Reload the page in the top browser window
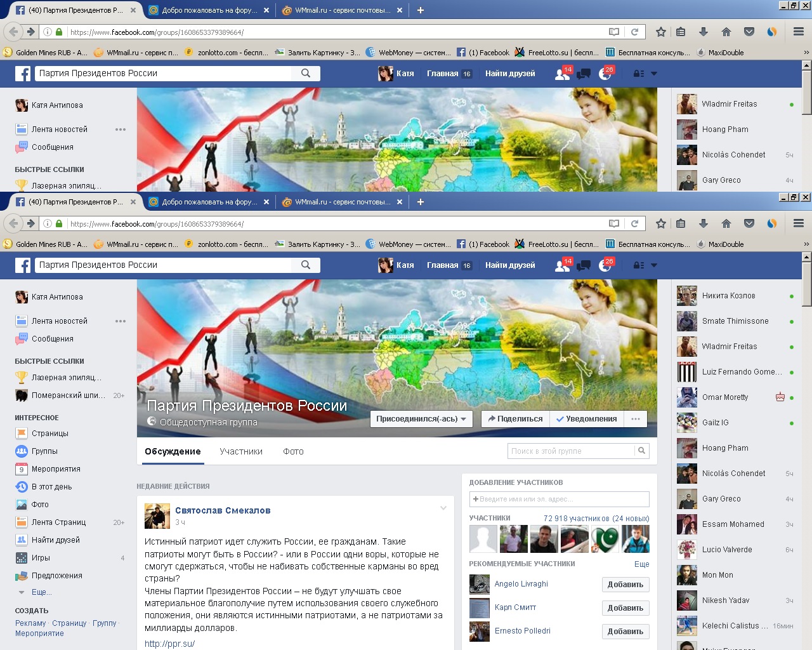 tap(634, 32)
